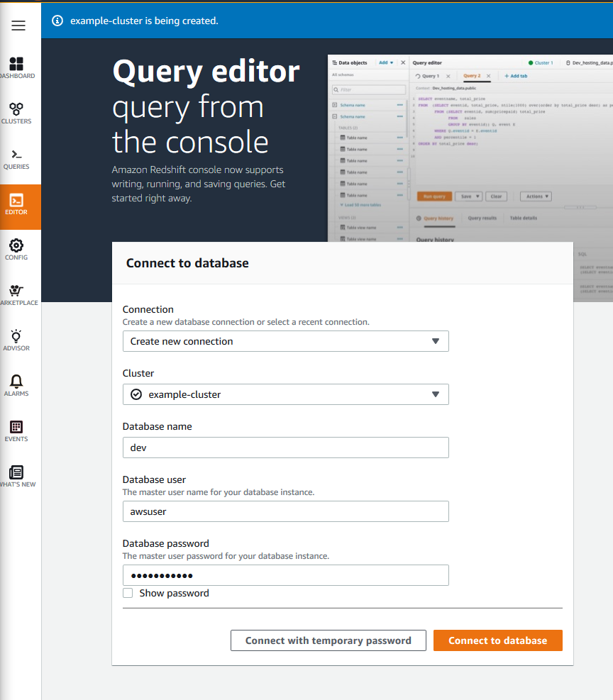
Task: Open Queries from the sidebar
Action: [x=16, y=160]
